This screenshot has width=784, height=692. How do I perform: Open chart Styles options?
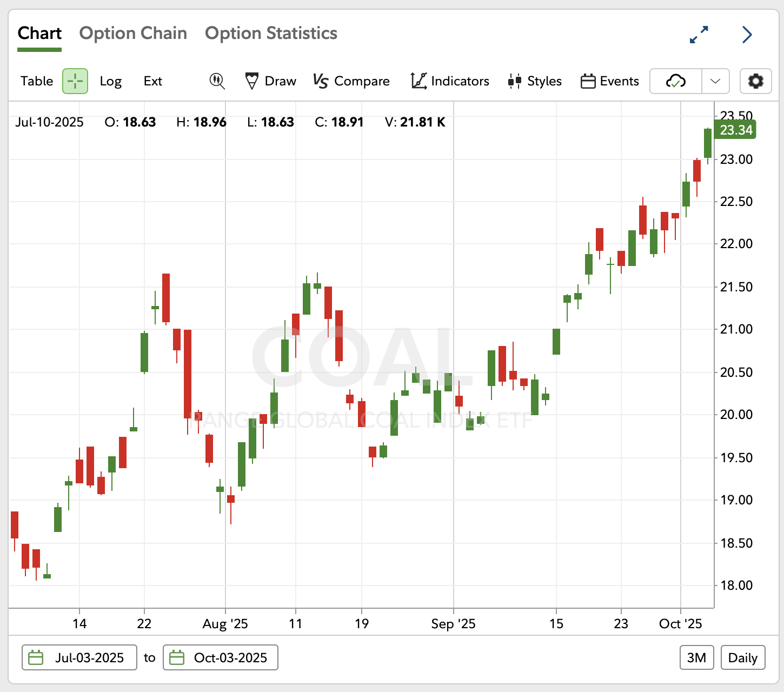[535, 81]
